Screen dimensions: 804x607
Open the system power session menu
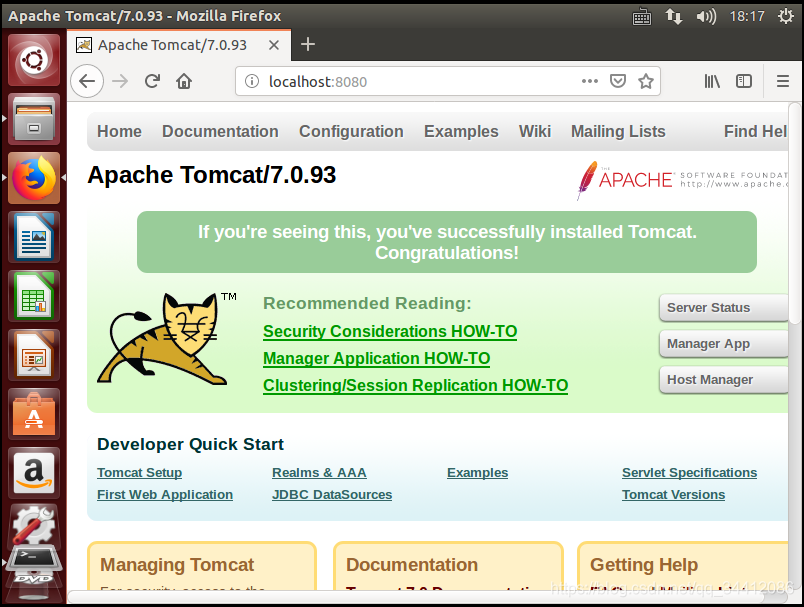(785, 16)
